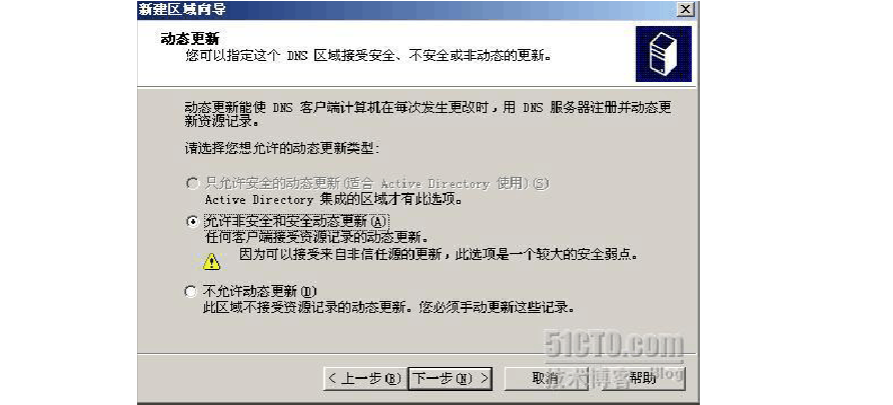Continue with the 下一步 button
Image resolution: width=893 pixels, height=405 pixels.
(x=450, y=378)
